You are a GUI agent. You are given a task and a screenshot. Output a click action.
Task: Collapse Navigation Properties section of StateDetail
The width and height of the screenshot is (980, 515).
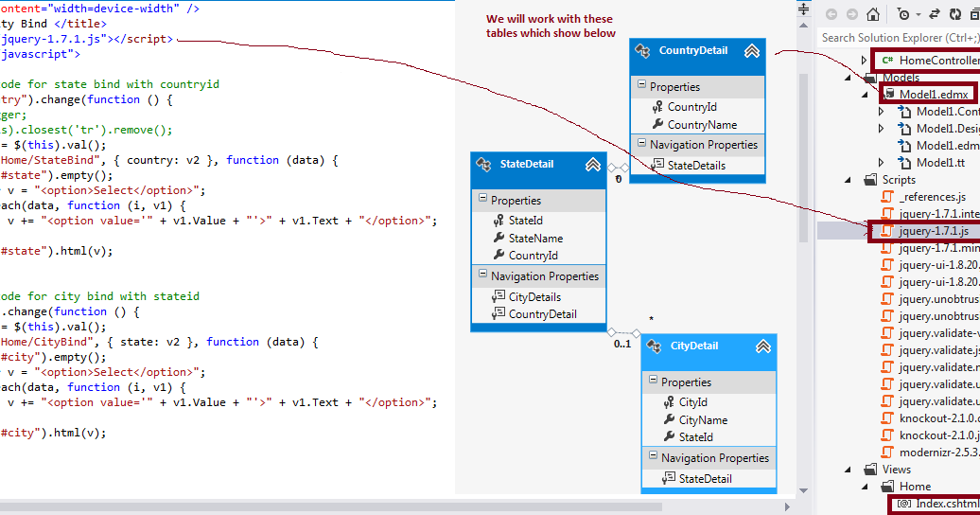[x=482, y=274]
